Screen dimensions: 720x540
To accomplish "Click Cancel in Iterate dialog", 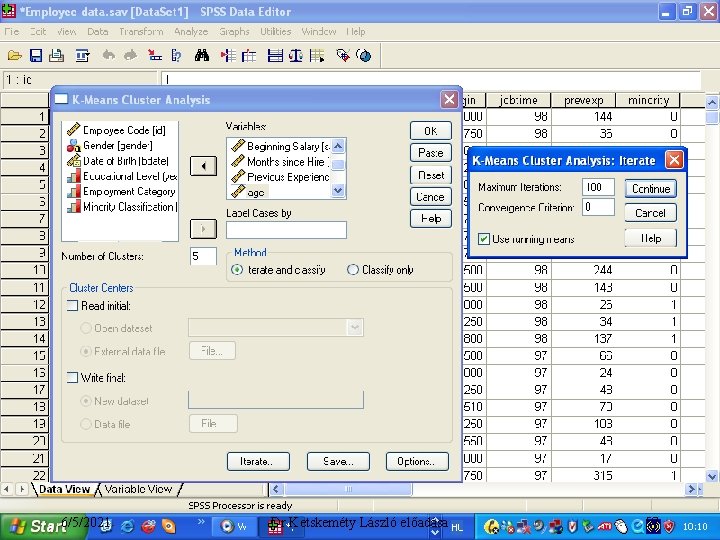I will (x=651, y=213).
